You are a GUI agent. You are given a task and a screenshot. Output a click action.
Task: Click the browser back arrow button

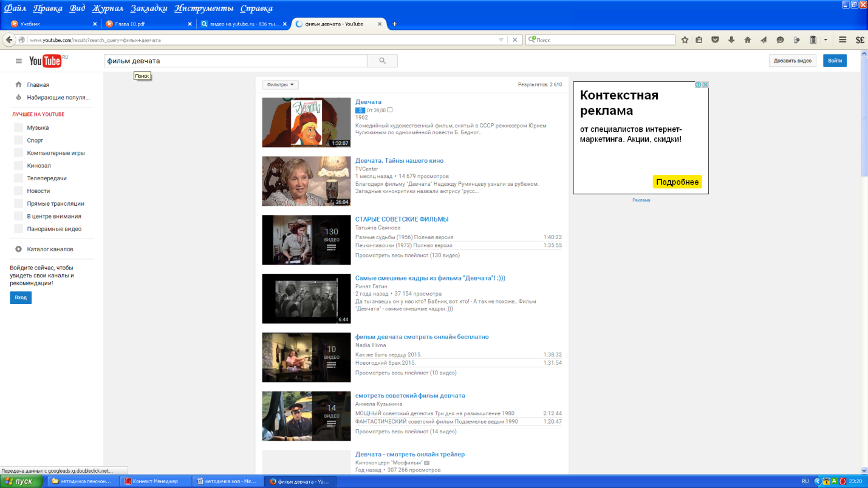(x=9, y=40)
